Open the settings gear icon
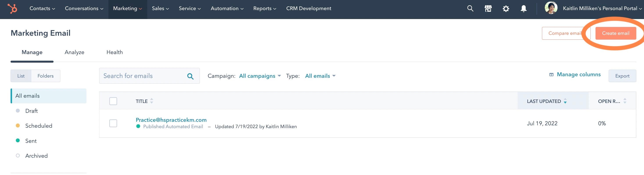 pyautogui.click(x=506, y=9)
